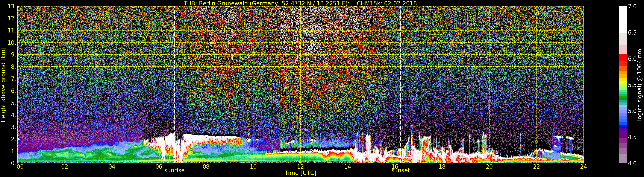Select colorbar value label "5.0"

632,111
